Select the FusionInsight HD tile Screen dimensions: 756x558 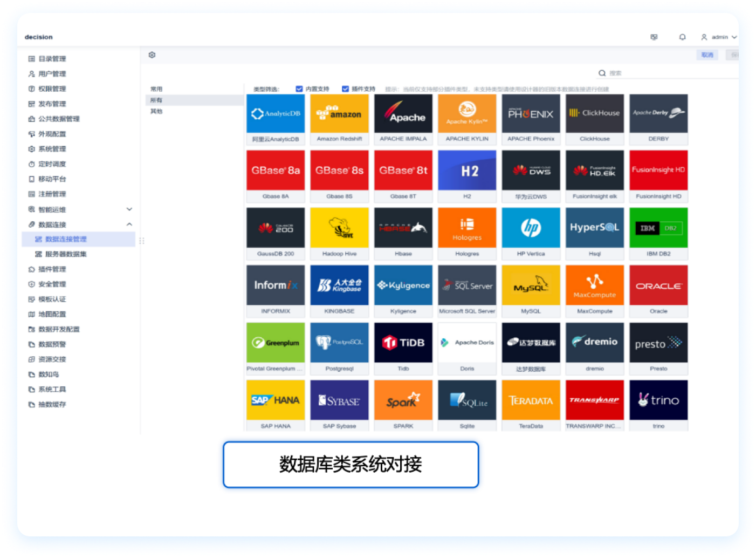[658, 176]
